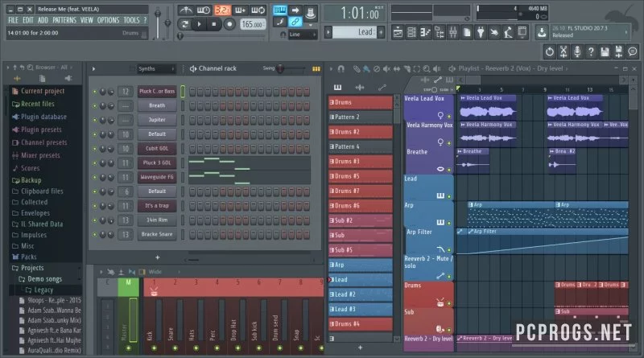This screenshot has width=644, height=358.
Task: Open the plugin picker plug icon
Action: point(481,32)
